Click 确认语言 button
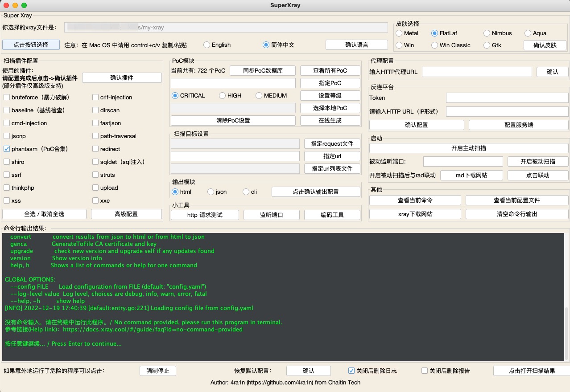The image size is (570, 392). click(357, 45)
